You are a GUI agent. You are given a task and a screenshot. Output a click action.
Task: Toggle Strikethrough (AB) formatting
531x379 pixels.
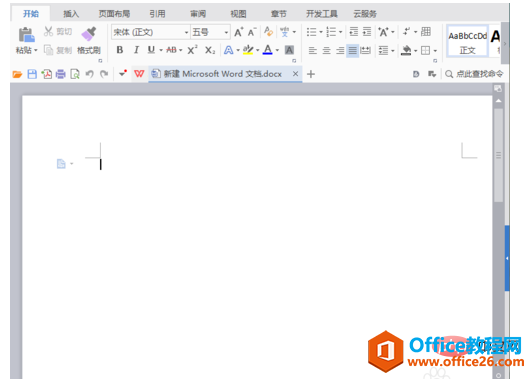(x=171, y=50)
